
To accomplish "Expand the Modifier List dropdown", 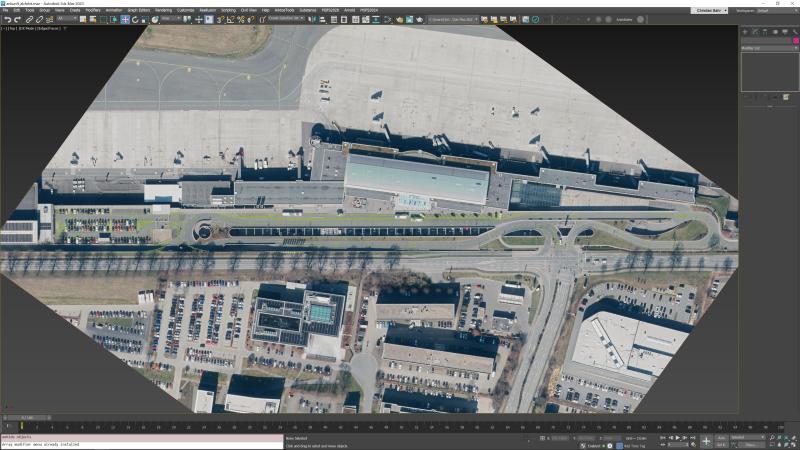I will (x=769, y=48).
